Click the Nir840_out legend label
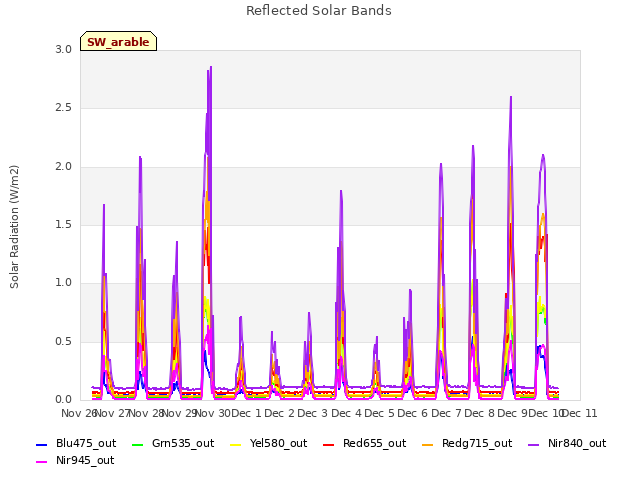The height and width of the screenshot is (480, 640). click(x=577, y=443)
